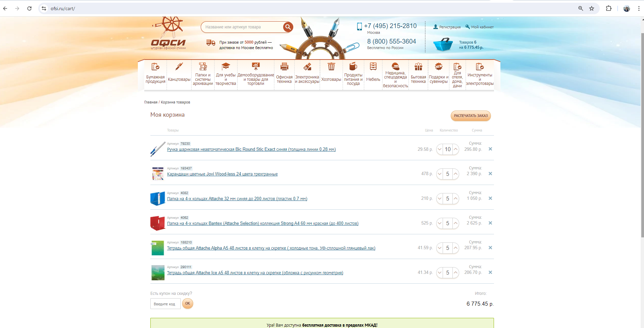The height and width of the screenshot is (328, 644).
Task: Click Bic pen product thumbnail
Action: 158,149
